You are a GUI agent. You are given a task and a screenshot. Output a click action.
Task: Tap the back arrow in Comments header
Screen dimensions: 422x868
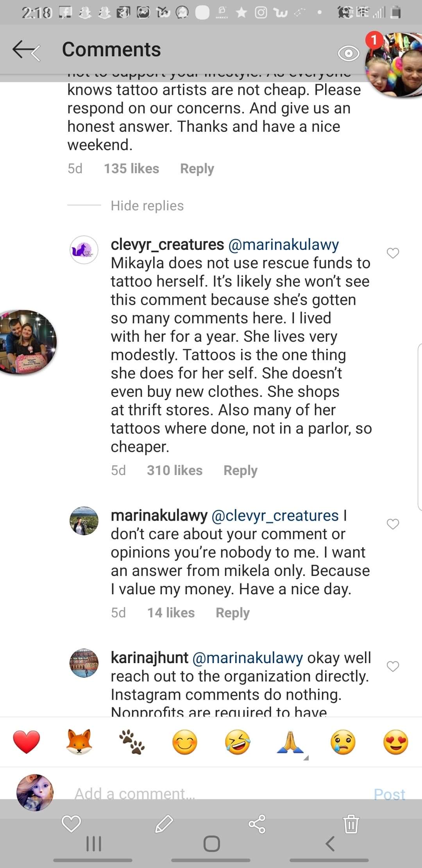point(26,50)
